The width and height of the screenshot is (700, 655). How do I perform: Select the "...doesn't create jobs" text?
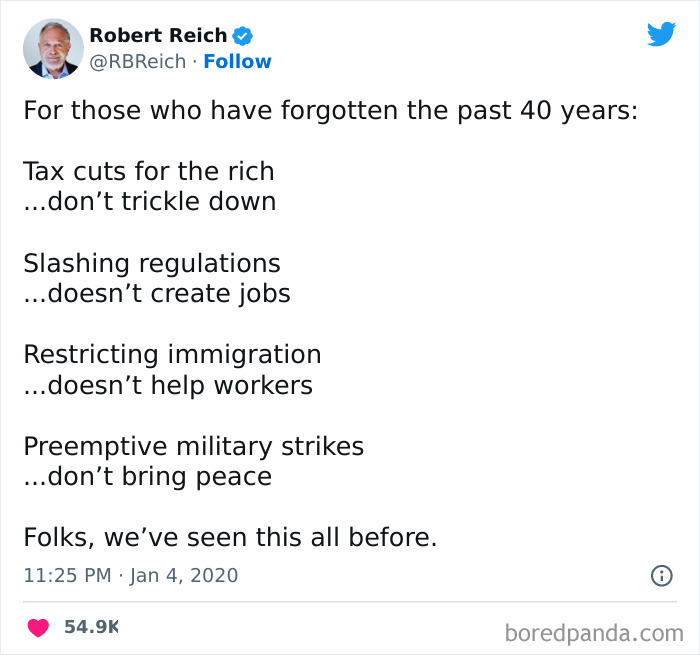[x=156, y=293]
